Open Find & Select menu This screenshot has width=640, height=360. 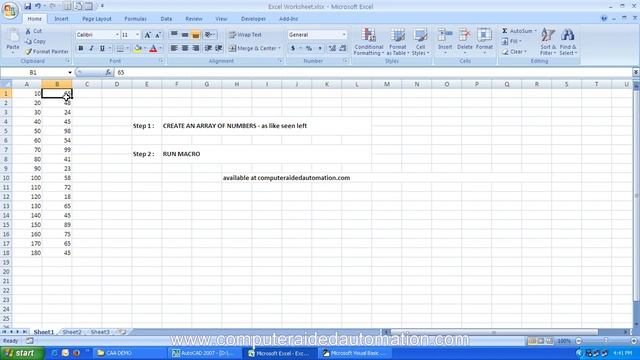click(x=567, y=42)
